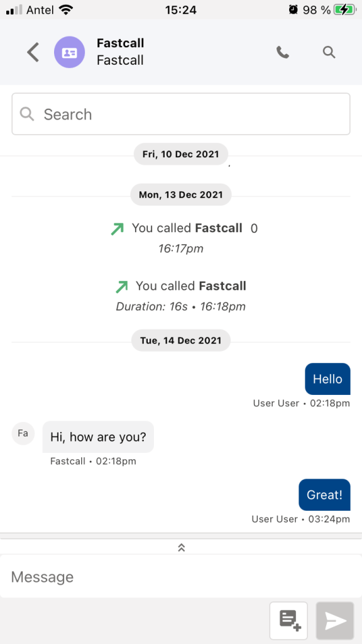Collapse the conversation using the double chevron
This screenshot has height=644, width=362.
point(181,547)
